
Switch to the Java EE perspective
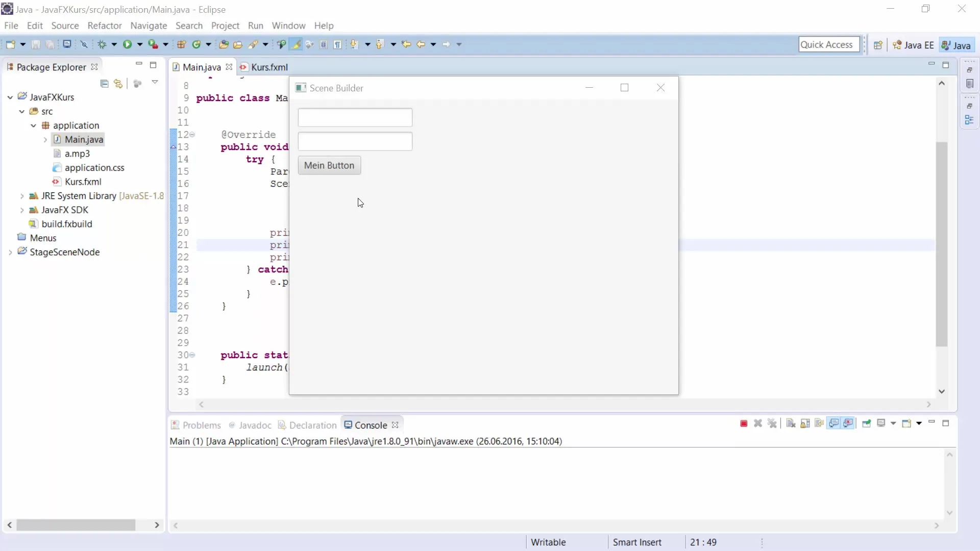[914, 45]
